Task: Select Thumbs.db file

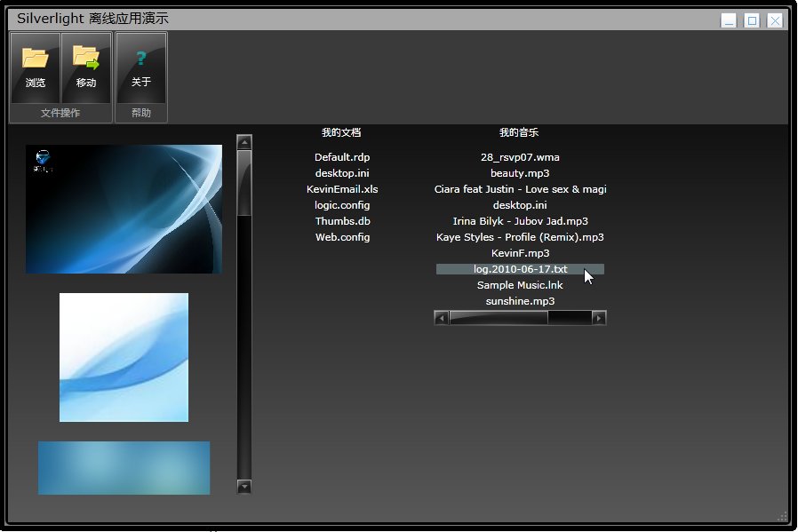Action: (342, 221)
